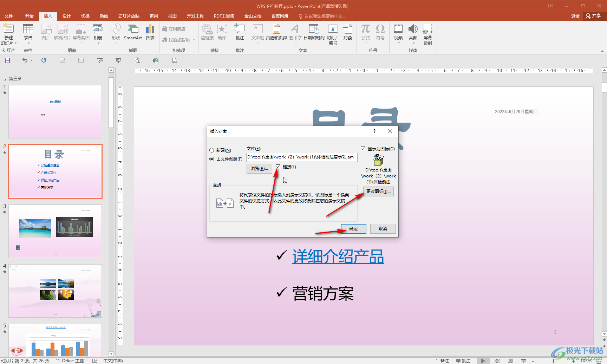607x364 pixels.
Task: Expand the Video (视频) dropdown
Action: [x=398, y=43]
